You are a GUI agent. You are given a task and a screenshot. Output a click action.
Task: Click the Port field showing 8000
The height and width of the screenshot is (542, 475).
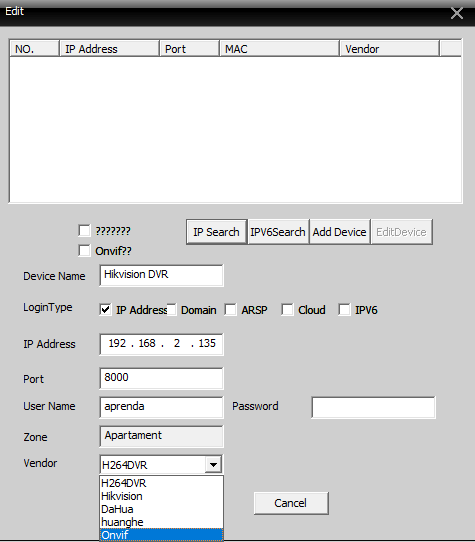[161, 379]
